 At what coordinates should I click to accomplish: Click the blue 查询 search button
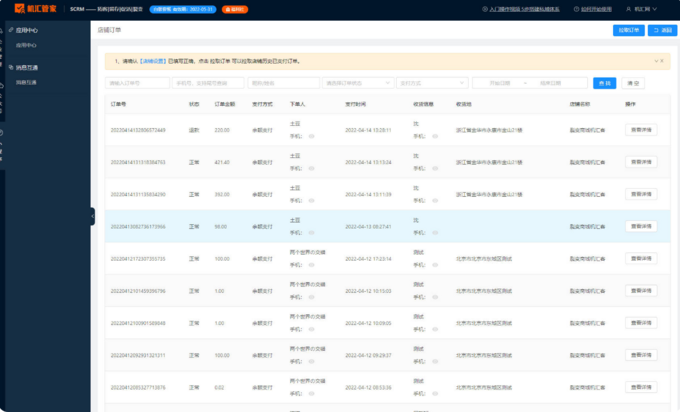[604, 83]
